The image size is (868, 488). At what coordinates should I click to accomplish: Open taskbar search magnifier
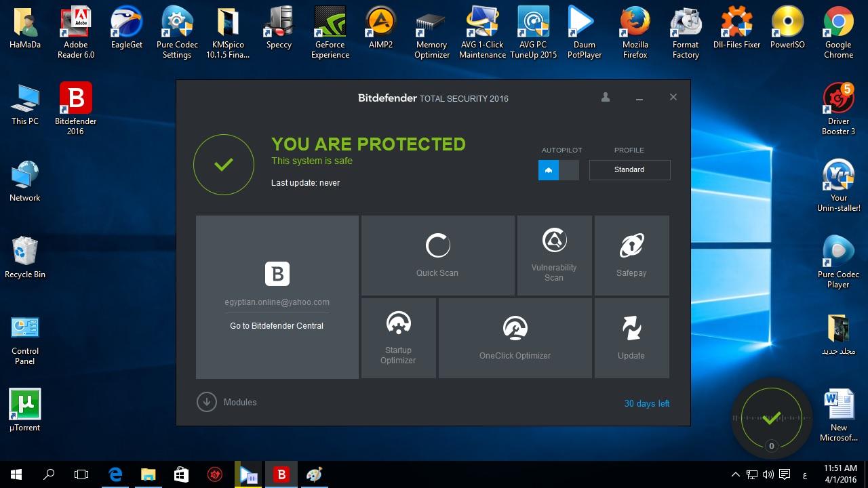click(x=49, y=474)
